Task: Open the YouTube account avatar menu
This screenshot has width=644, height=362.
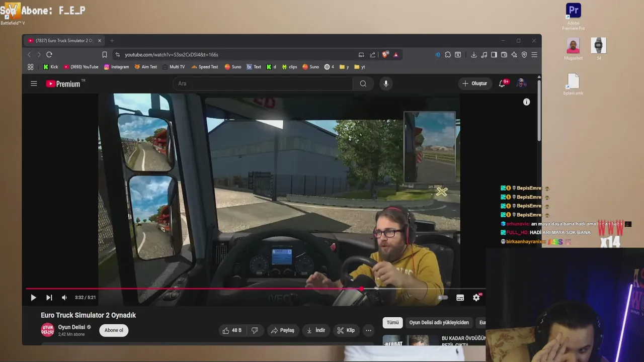Action: (x=521, y=83)
